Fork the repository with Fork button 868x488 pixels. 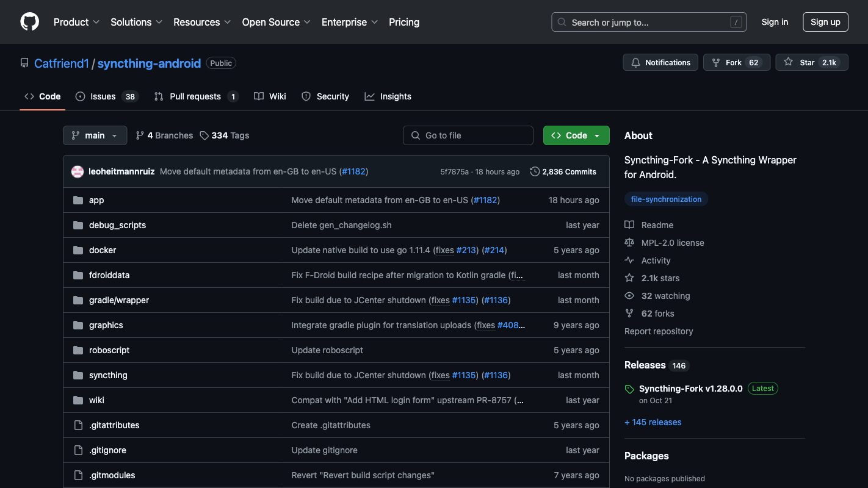737,62
